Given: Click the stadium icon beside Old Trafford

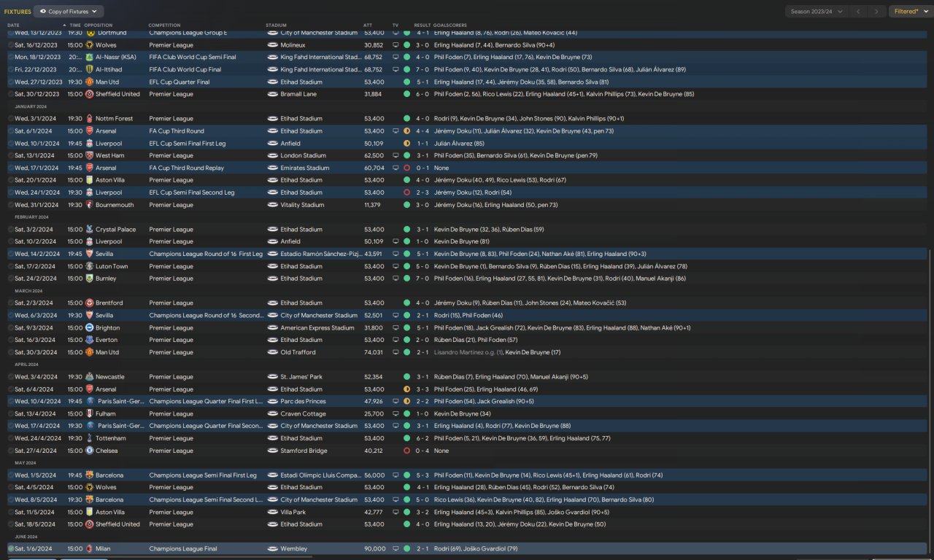Looking at the screenshot, I should (273, 352).
